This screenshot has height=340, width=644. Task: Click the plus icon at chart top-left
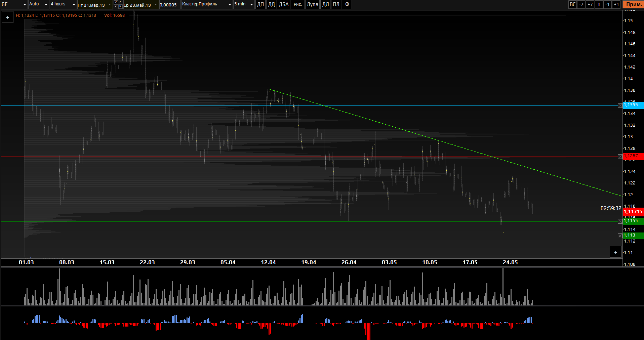tap(7, 17)
